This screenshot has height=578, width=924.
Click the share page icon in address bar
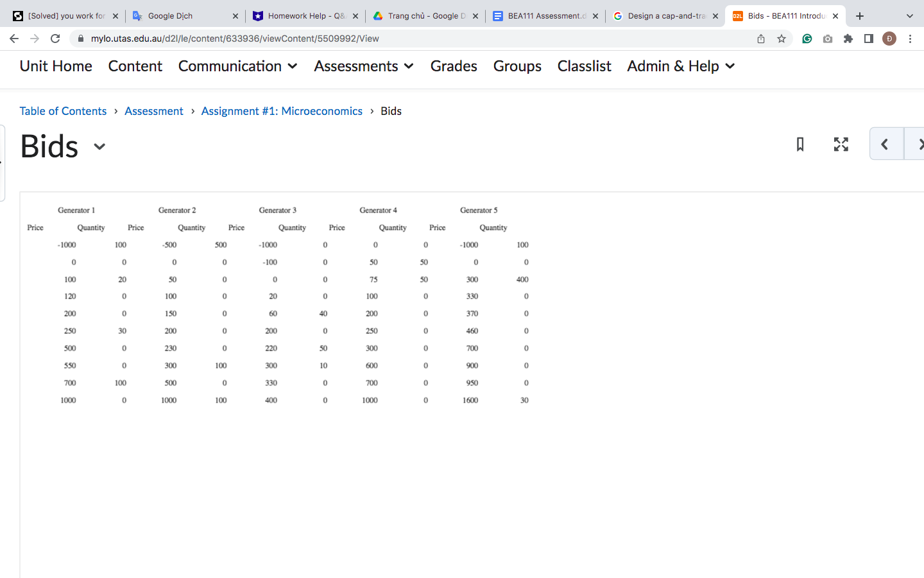click(761, 39)
